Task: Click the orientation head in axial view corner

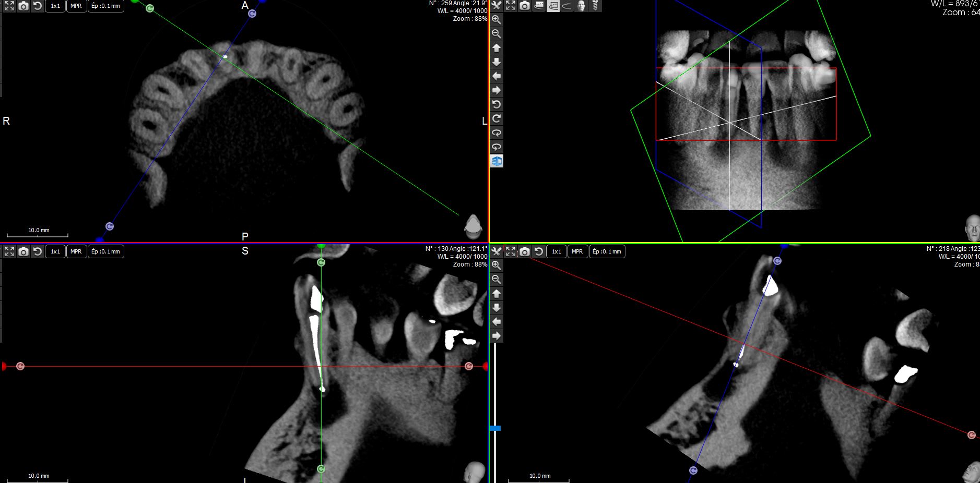Action: (473, 225)
